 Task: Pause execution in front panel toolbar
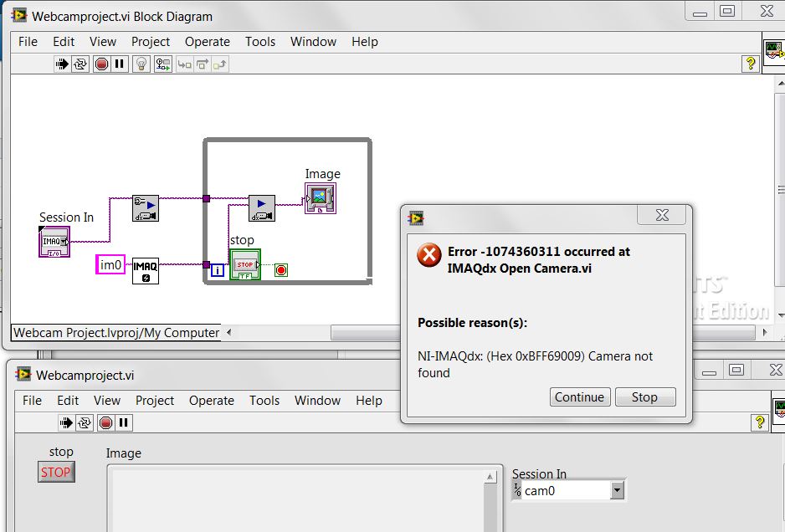coord(123,423)
